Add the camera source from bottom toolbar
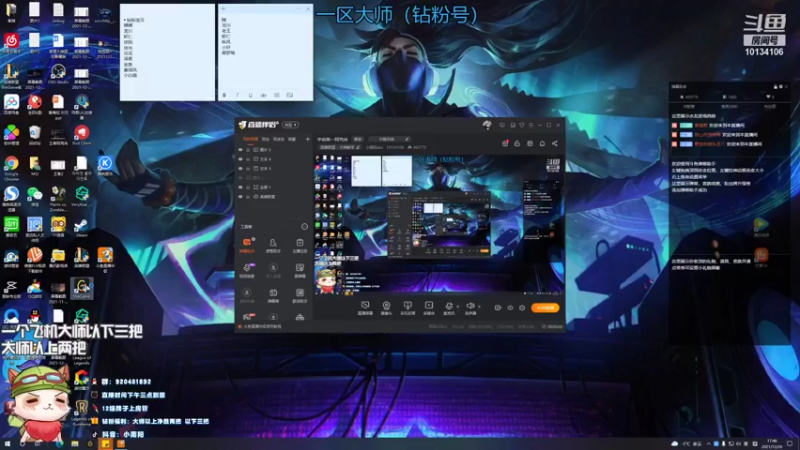 pyautogui.click(x=386, y=308)
